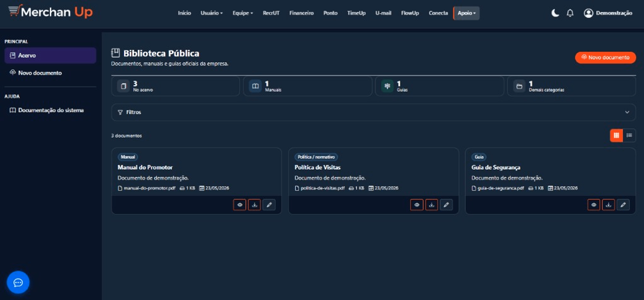Screen dimensions: 644x300
Task: Click the Manuais book icon
Action: 255,86
